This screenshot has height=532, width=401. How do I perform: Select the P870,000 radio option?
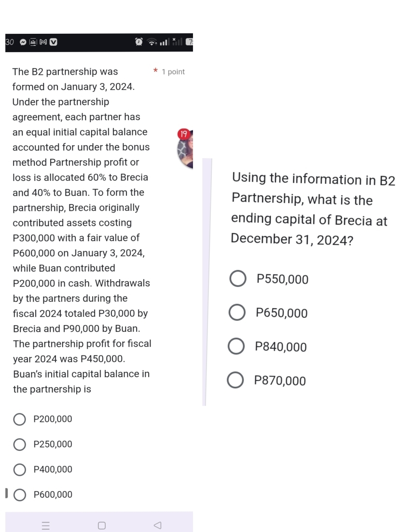(x=235, y=381)
